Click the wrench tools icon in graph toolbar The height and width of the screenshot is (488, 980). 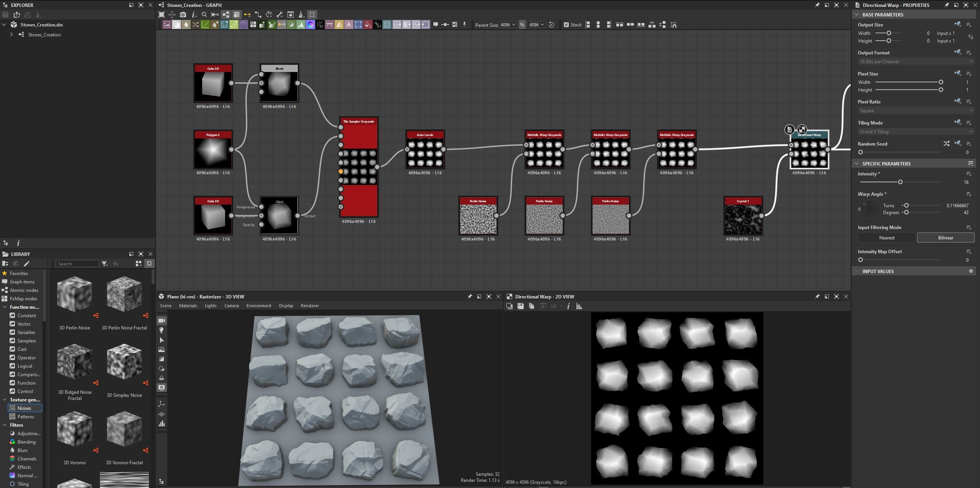(x=279, y=15)
